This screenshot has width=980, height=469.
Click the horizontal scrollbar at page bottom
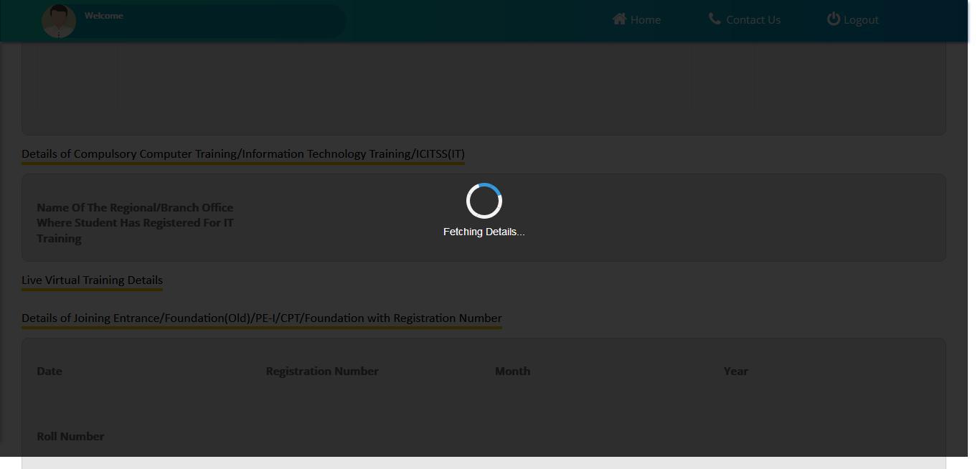484,465
